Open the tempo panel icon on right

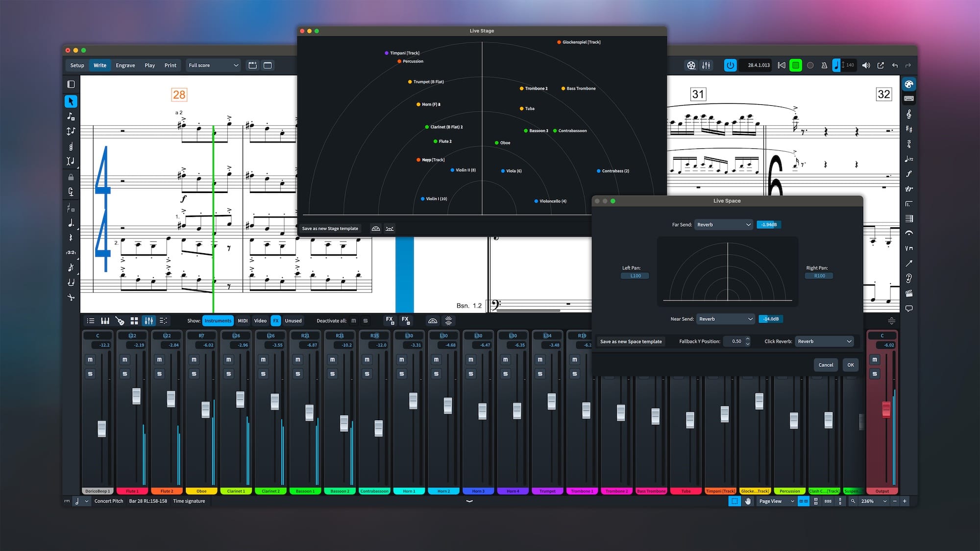909,159
